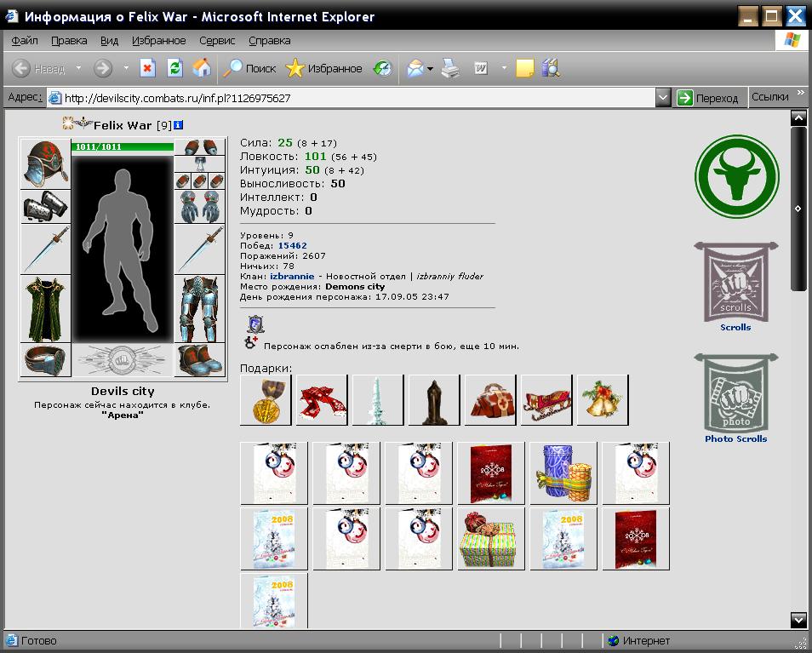Click the gold medal gift
This screenshot has width=812, height=653.
pyautogui.click(x=266, y=400)
